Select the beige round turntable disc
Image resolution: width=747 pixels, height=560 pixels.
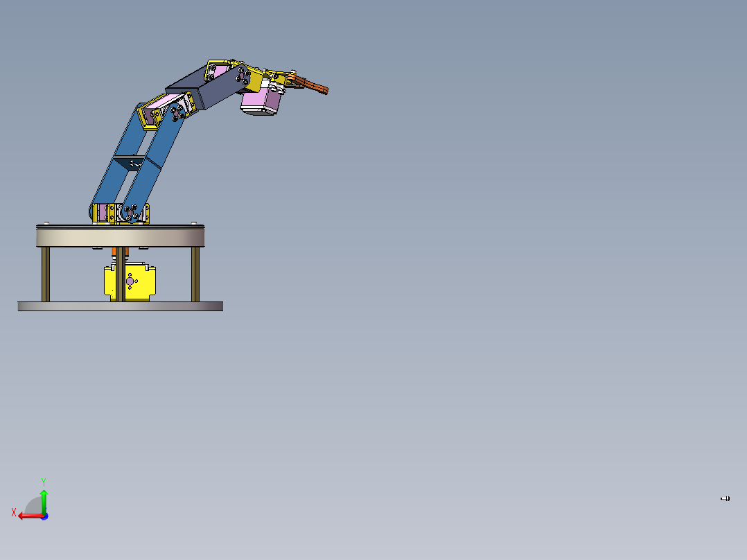[x=120, y=237]
